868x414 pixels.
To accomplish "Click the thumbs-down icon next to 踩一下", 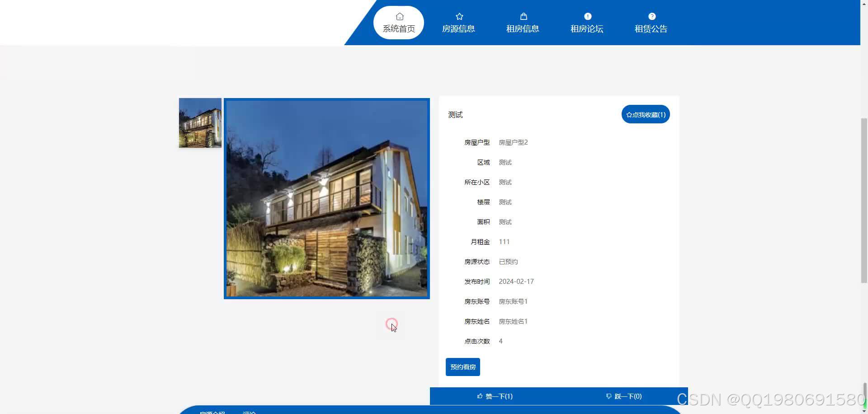I will pyautogui.click(x=609, y=396).
